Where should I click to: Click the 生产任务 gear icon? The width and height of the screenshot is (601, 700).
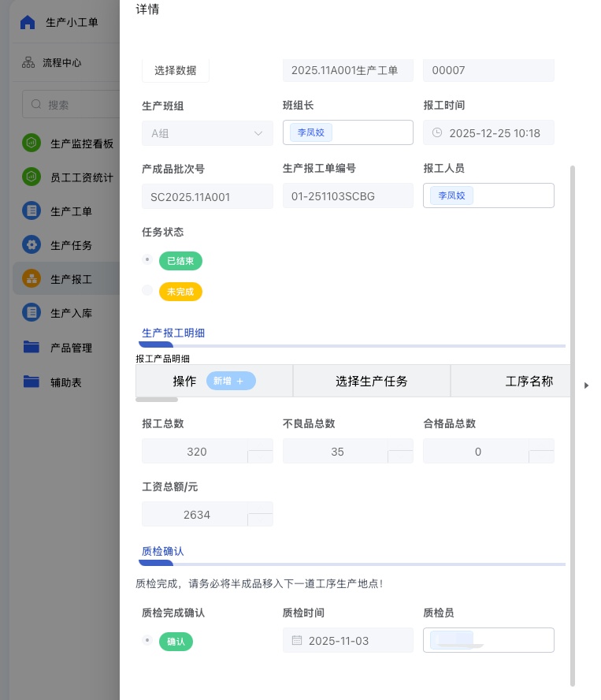[x=32, y=245]
